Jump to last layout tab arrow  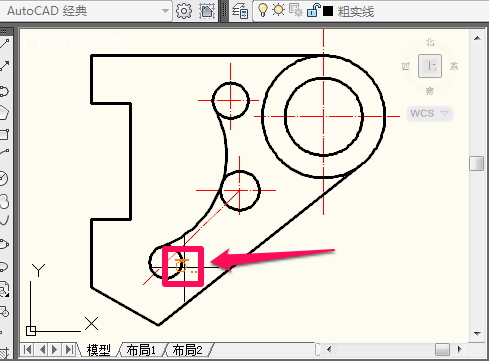69,350
